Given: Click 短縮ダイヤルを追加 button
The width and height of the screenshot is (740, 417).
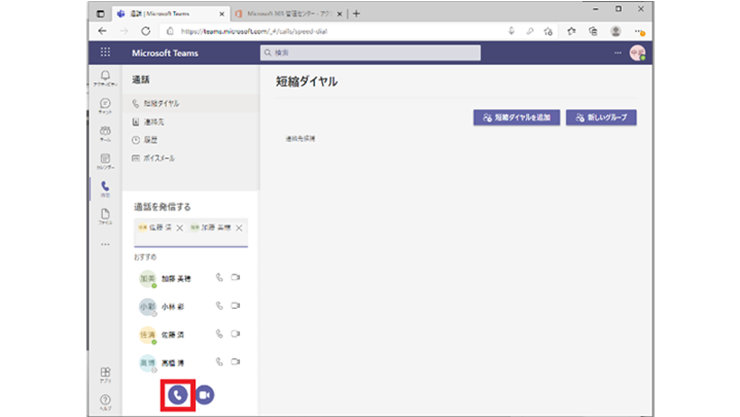Looking at the screenshot, I should point(517,117).
